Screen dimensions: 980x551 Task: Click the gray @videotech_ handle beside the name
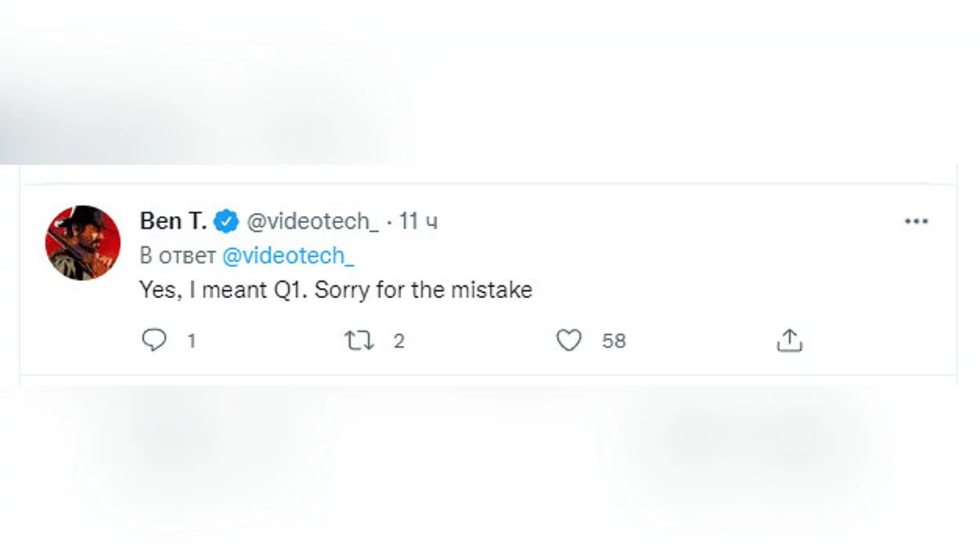[x=312, y=221]
